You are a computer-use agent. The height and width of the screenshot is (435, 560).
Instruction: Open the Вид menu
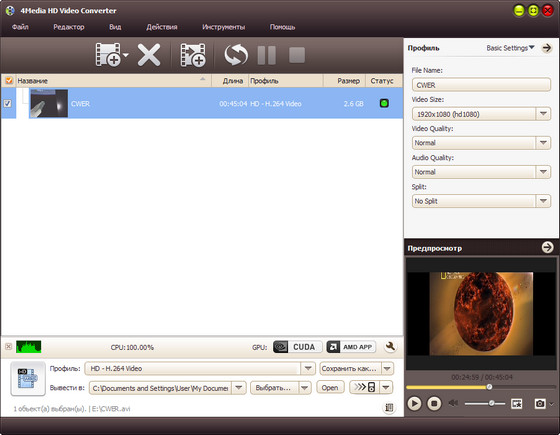click(x=115, y=27)
